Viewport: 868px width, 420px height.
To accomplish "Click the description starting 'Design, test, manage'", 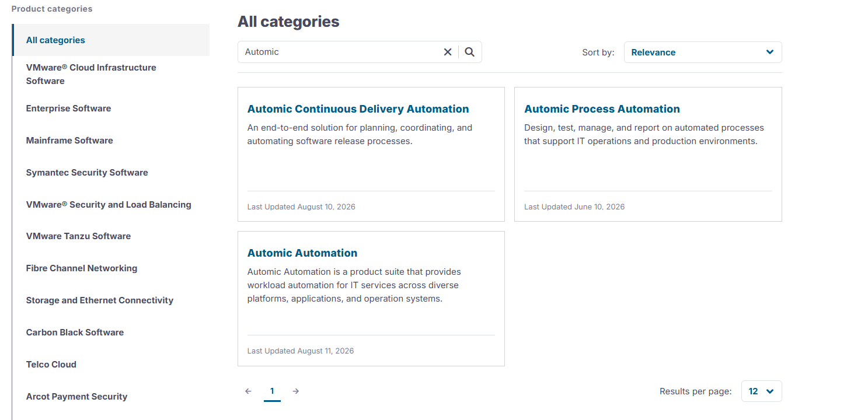I will [x=644, y=134].
